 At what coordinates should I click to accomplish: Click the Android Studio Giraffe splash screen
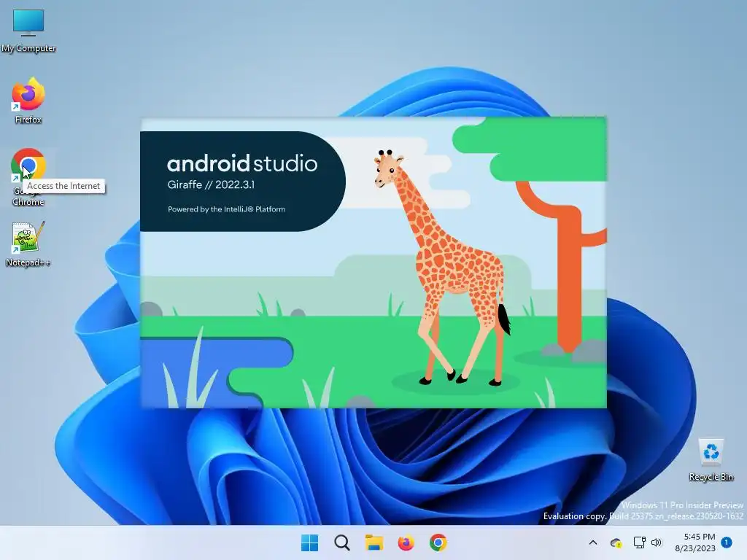[373, 262]
